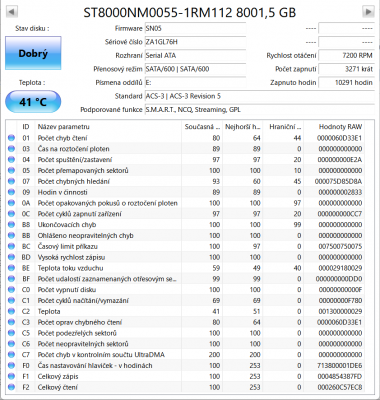This screenshot has width=380, height=400.
Task: Click the status dot for row BD
Action: (x=11, y=257)
